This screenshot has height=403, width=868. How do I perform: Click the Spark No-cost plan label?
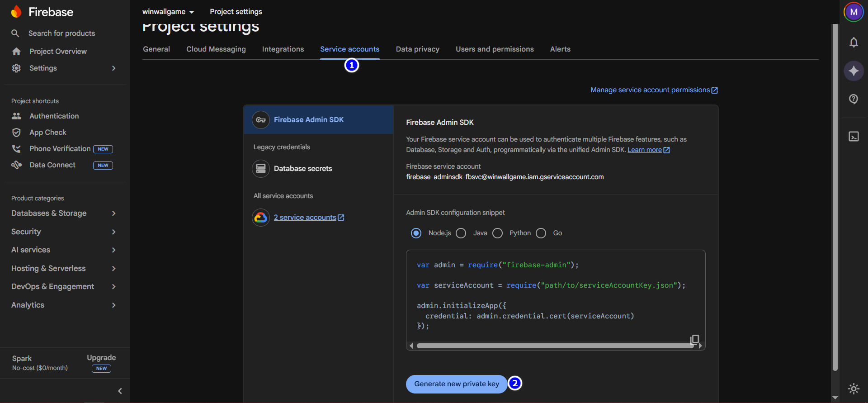click(x=40, y=363)
